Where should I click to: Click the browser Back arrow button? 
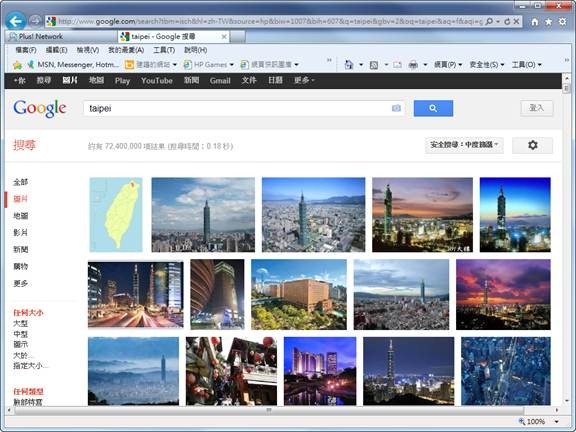[x=15, y=21]
